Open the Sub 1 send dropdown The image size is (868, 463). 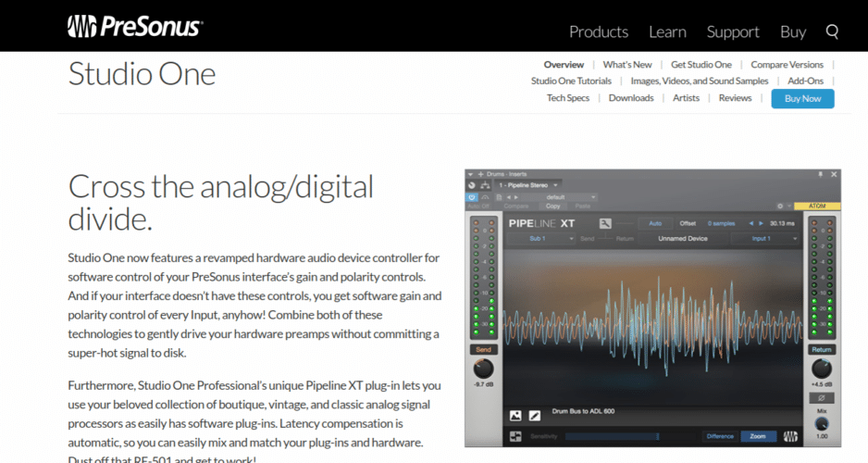pyautogui.click(x=541, y=239)
